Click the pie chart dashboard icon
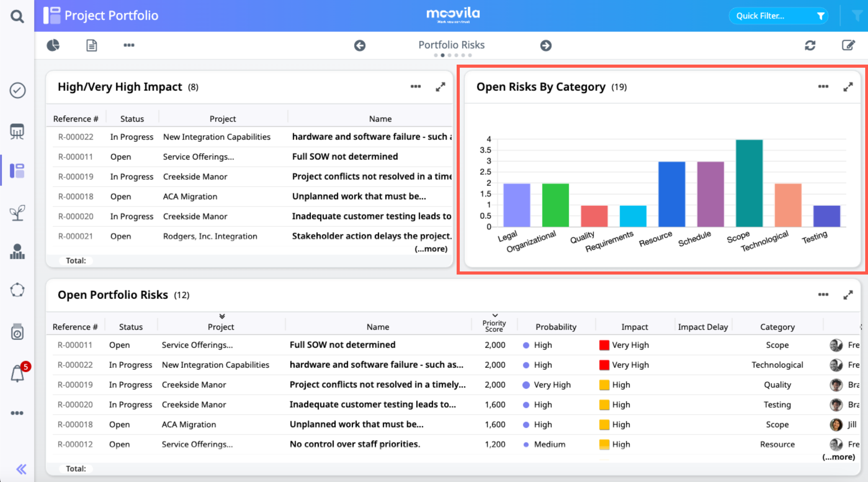The width and height of the screenshot is (868, 482). (53, 45)
